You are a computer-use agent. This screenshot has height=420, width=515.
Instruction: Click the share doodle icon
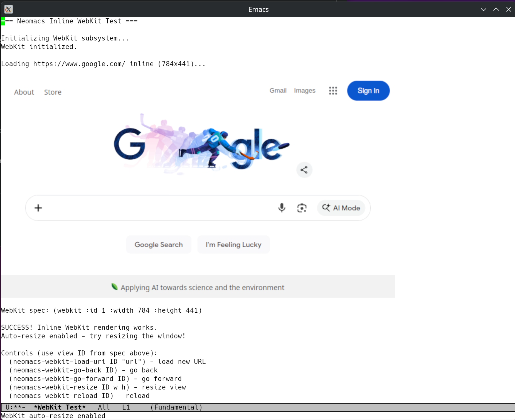point(304,170)
